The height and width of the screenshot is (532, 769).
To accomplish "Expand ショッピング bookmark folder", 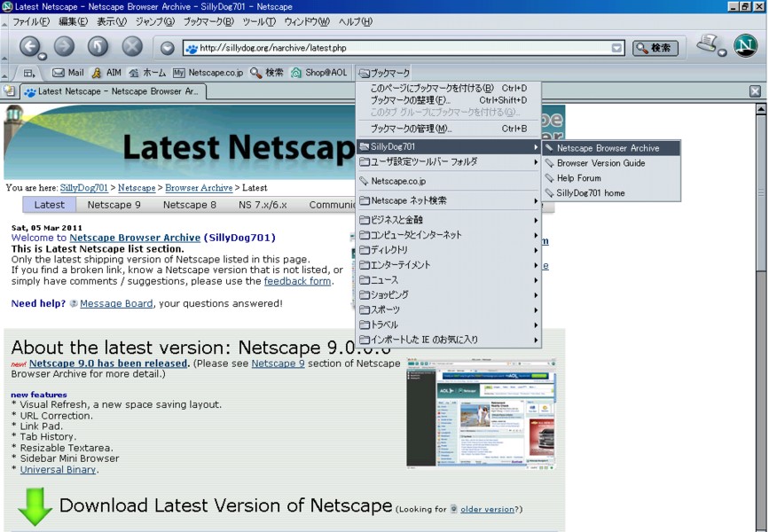I will pyautogui.click(x=448, y=294).
